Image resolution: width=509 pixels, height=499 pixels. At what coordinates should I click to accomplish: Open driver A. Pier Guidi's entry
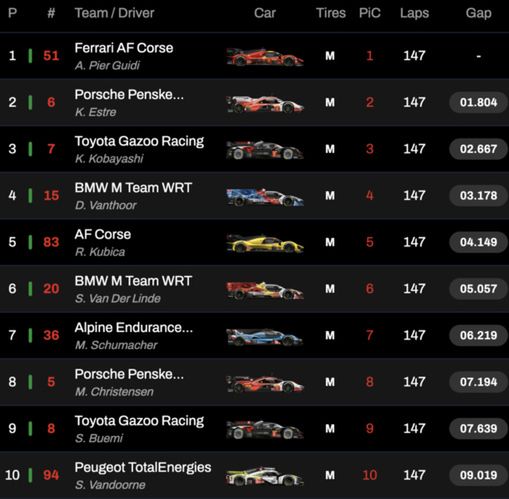click(107, 65)
